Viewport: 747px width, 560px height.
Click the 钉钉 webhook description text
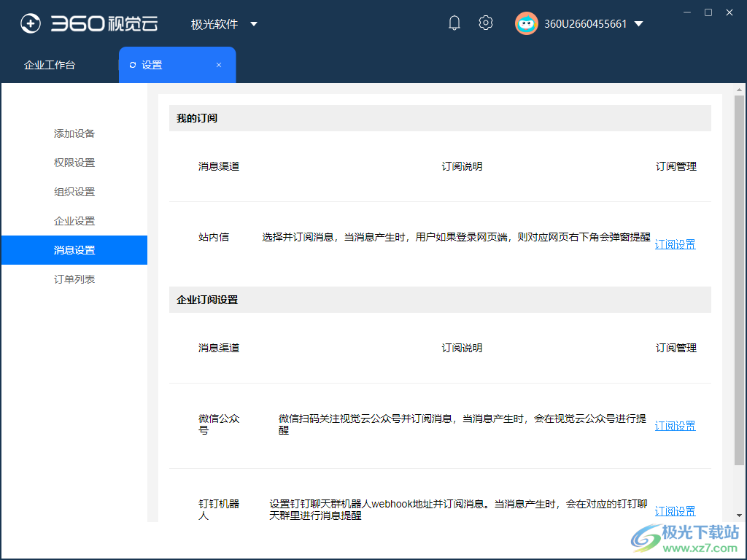(458, 510)
